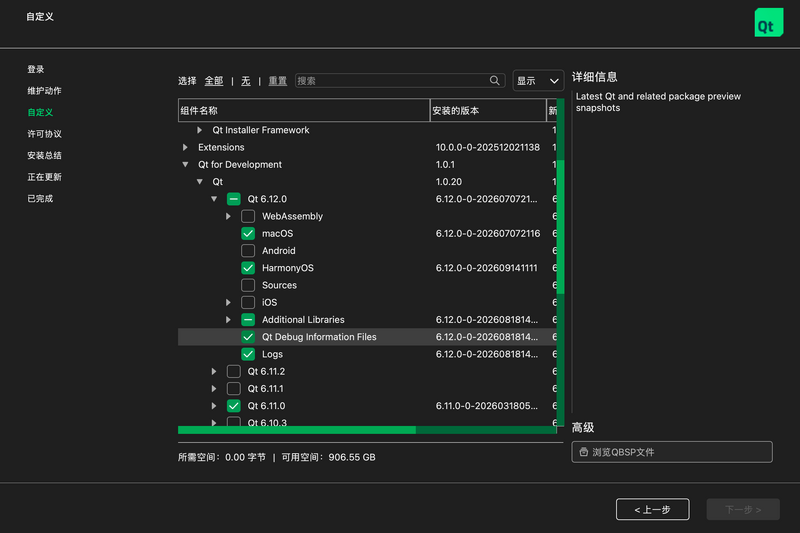
Task: Collapse the Qt tree node
Action: (x=199, y=182)
